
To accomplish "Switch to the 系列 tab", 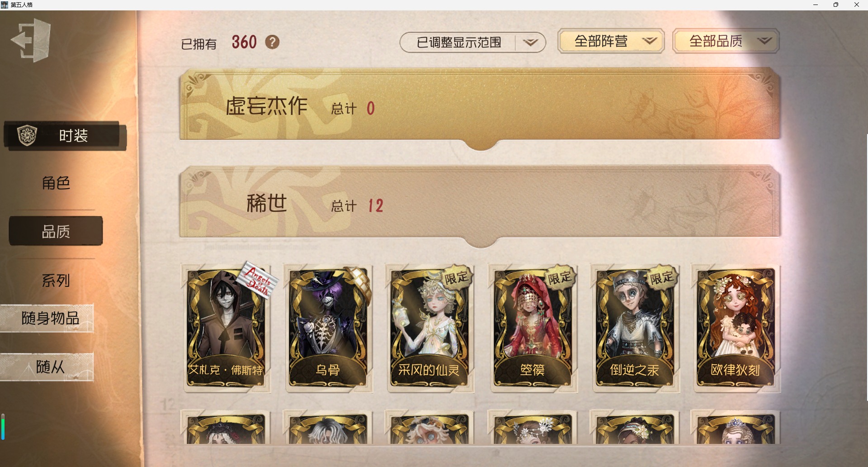I will (56, 280).
